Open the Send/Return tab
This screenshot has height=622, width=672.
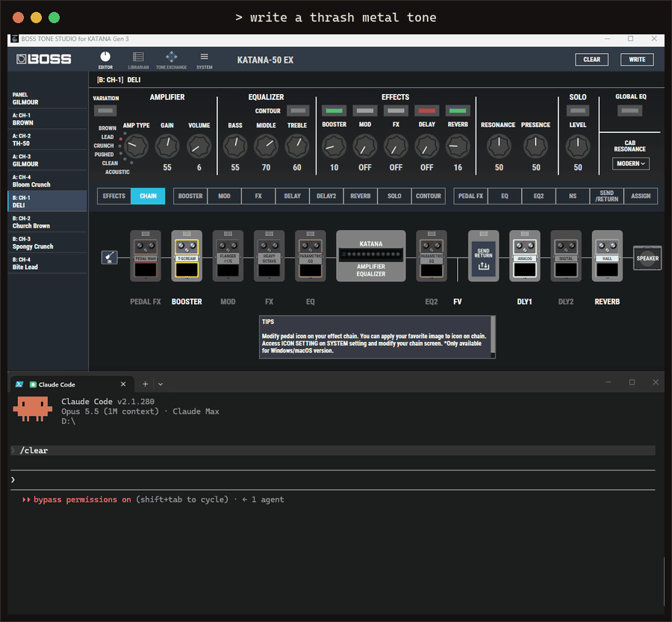[606, 196]
